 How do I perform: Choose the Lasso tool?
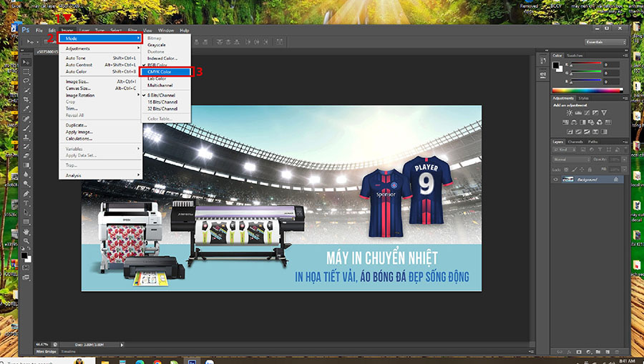point(26,81)
